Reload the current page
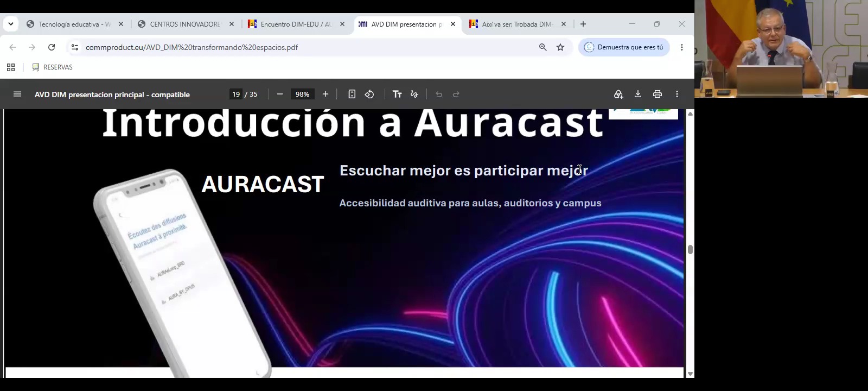Image resolution: width=868 pixels, height=391 pixels. [x=52, y=47]
